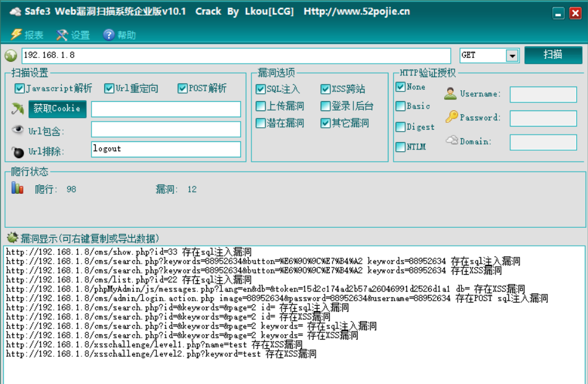Click the bar chart crawl status icon
This screenshot has height=384, width=588.
(x=17, y=188)
